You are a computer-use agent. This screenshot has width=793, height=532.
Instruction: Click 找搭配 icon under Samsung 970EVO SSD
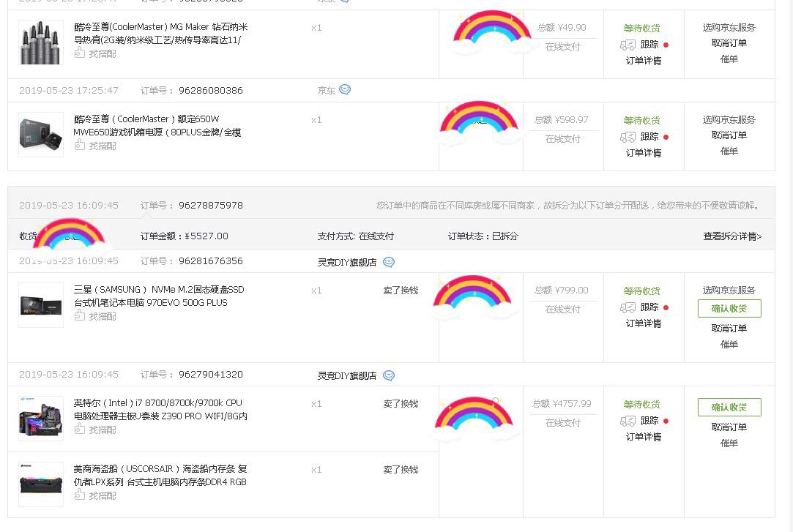pos(79,316)
